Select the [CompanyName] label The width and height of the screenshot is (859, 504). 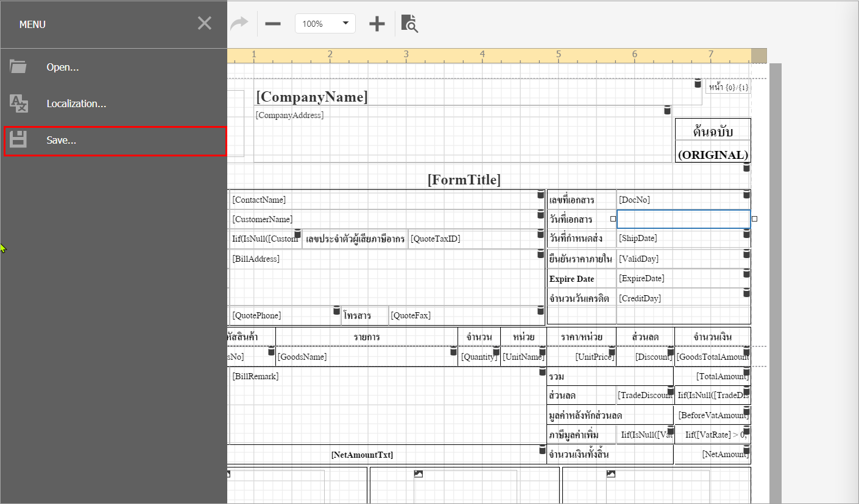click(x=312, y=97)
